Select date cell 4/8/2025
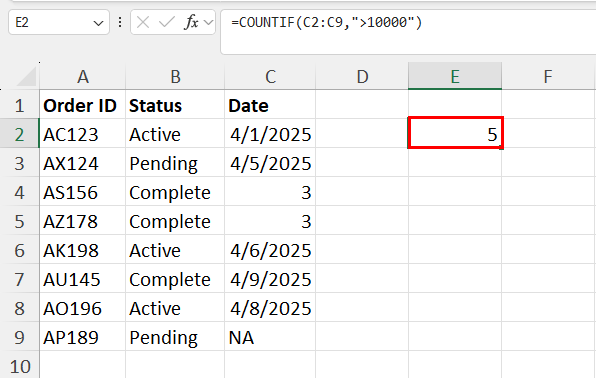This screenshot has width=596, height=378. point(270,308)
